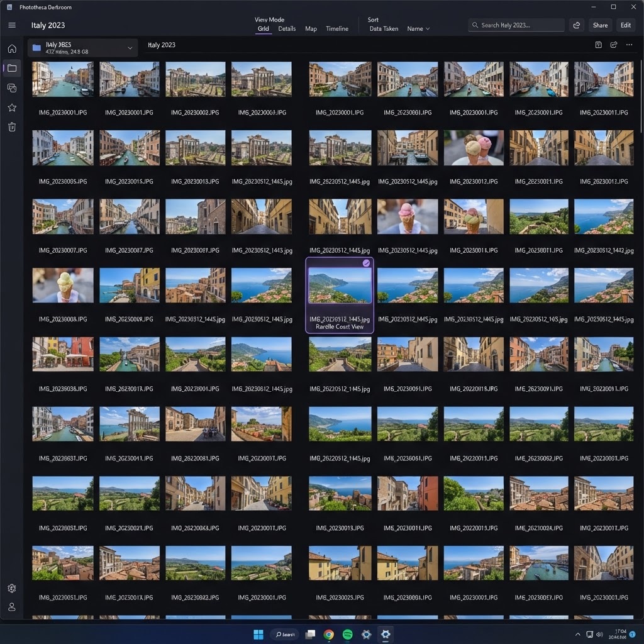Select pink gelato photo in third row
The width and height of the screenshot is (644, 644).
(x=408, y=216)
